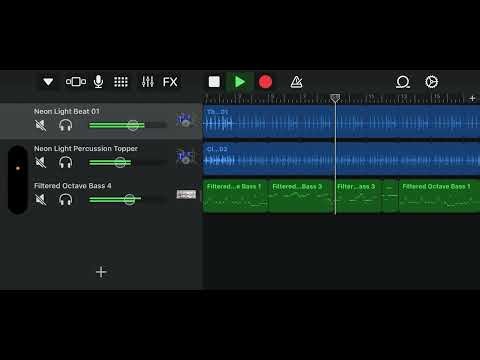Open the Live Loops grid view
The image size is (480, 360).
pos(121,82)
